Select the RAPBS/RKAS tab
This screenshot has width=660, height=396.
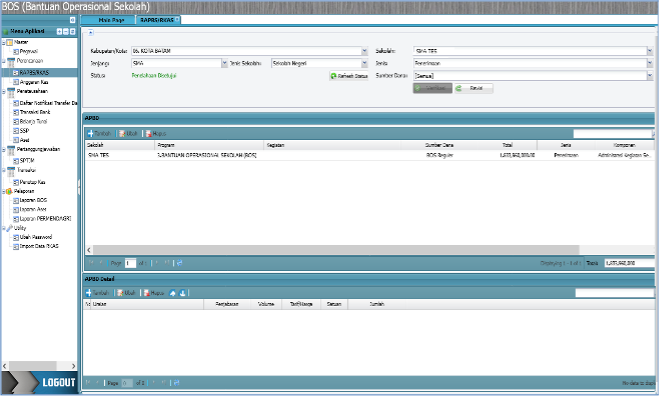[157, 20]
